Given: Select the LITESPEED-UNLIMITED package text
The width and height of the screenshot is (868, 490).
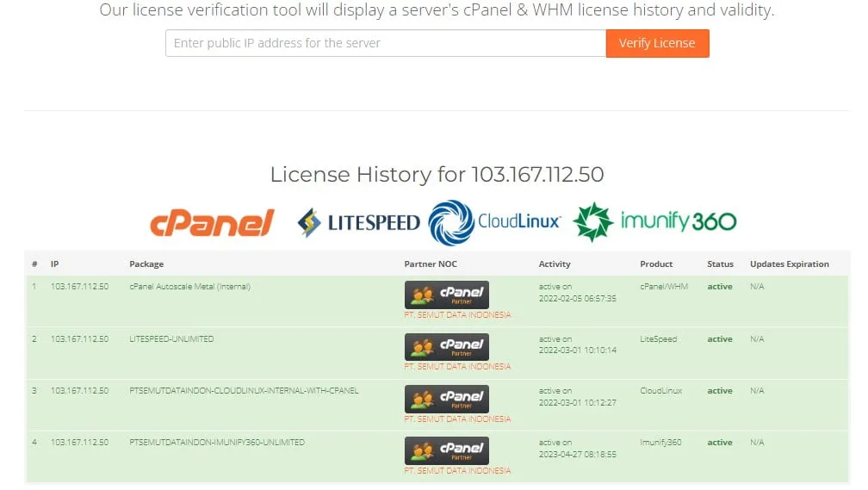Looking at the screenshot, I should click(171, 339).
